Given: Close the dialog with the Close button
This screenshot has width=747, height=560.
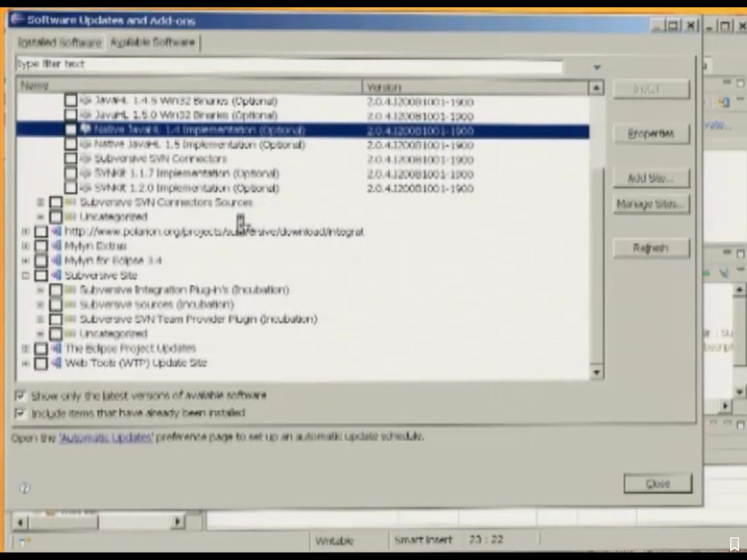Looking at the screenshot, I should (x=658, y=483).
